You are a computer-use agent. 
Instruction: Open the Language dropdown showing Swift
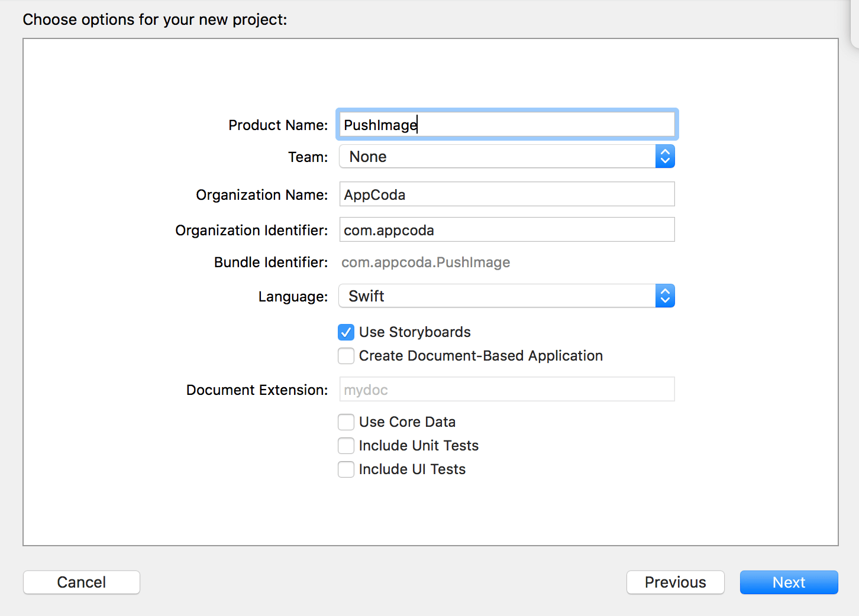pos(497,296)
